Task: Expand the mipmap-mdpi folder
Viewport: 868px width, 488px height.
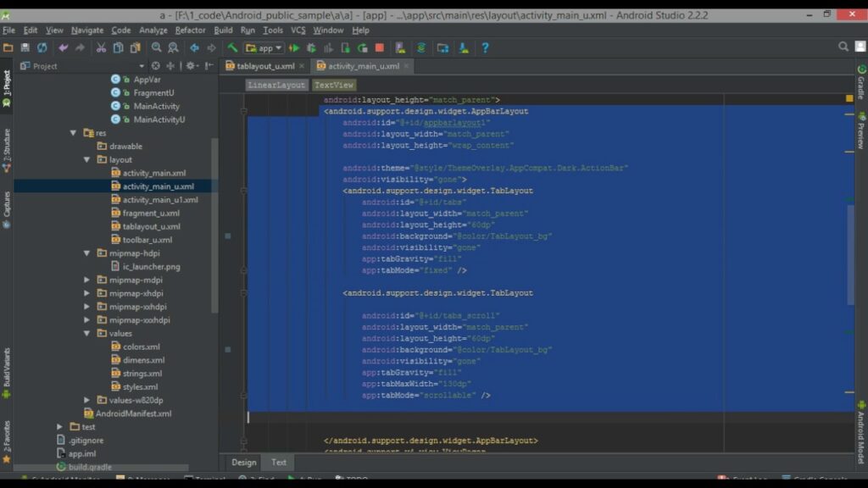Action: (87, 280)
